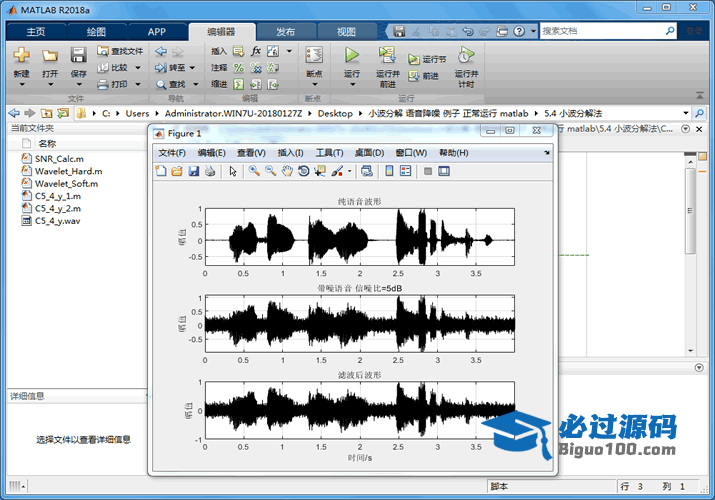Viewport: 715px width, 500px height.
Task: Click the comment percent icon
Action: (238, 68)
